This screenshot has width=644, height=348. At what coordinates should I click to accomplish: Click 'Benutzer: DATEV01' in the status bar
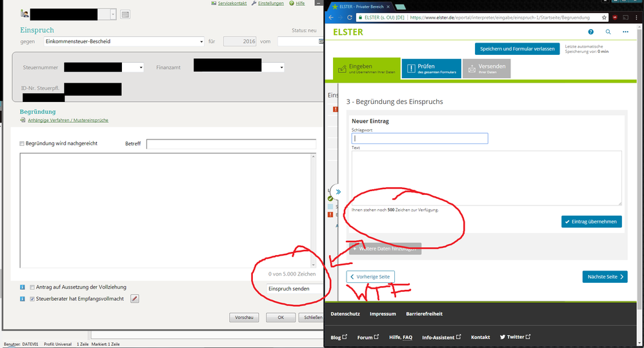pyautogui.click(x=21, y=344)
